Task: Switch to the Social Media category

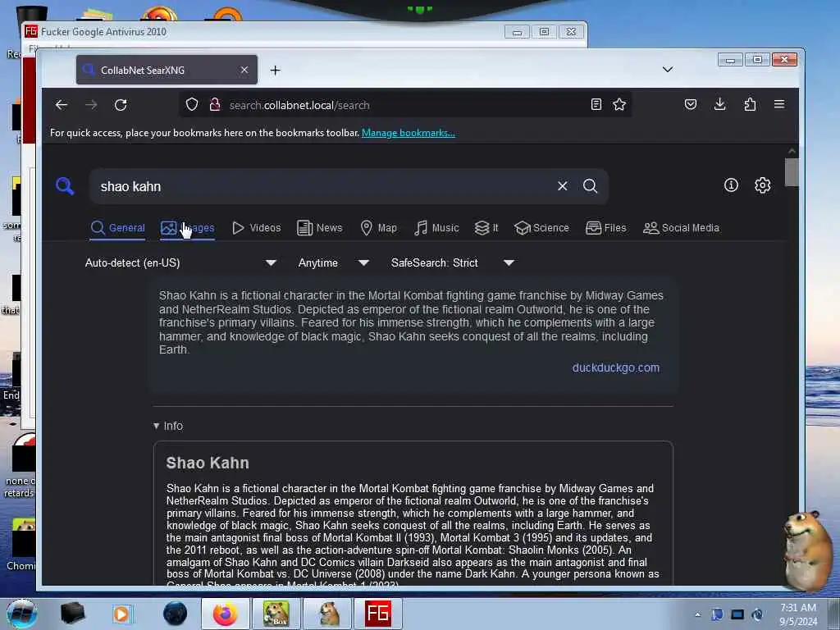Action: (x=681, y=228)
